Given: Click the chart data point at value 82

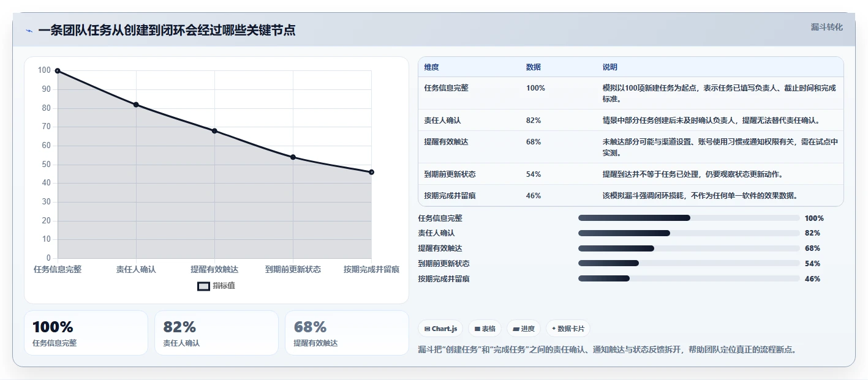Looking at the screenshot, I should 136,105.
